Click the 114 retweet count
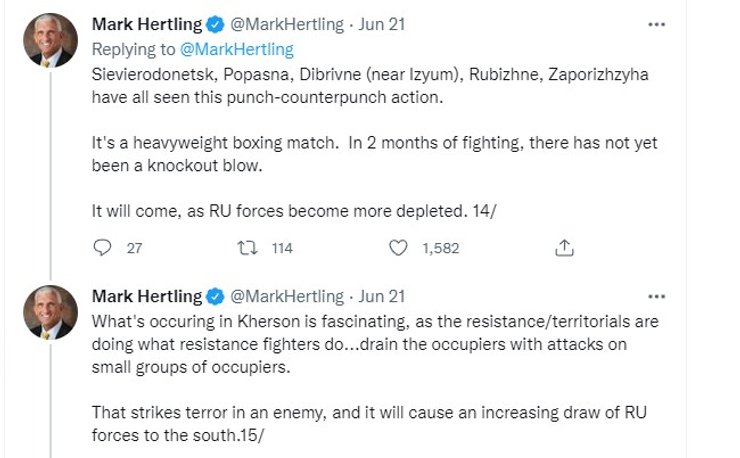Viewport: 740px width, 458px height. [282, 248]
